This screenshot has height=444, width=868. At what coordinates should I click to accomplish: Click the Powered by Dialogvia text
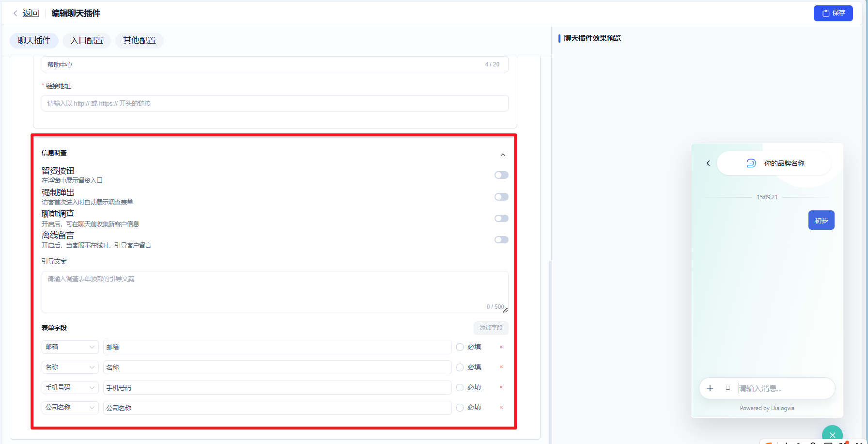pos(767,408)
